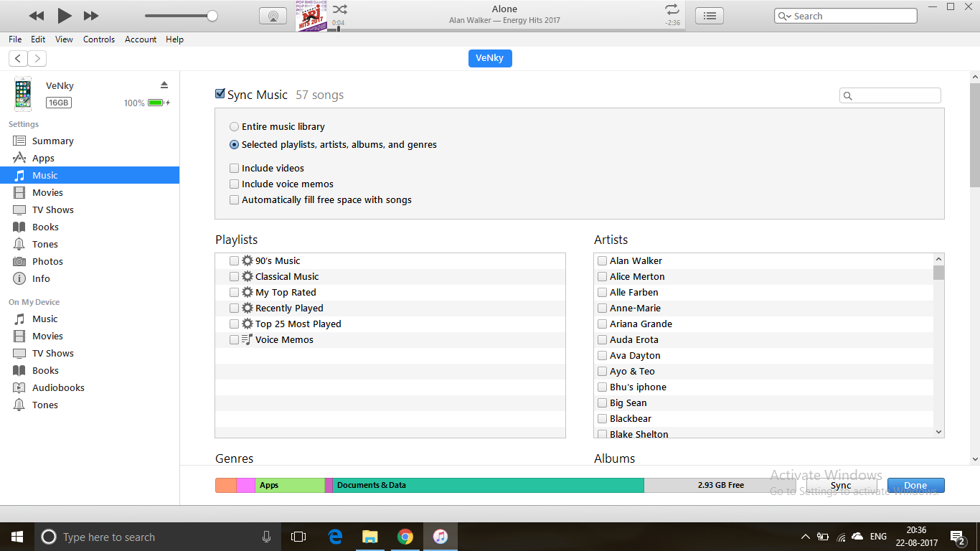Check the My Top Rated playlist checkbox

(x=235, y=293)
